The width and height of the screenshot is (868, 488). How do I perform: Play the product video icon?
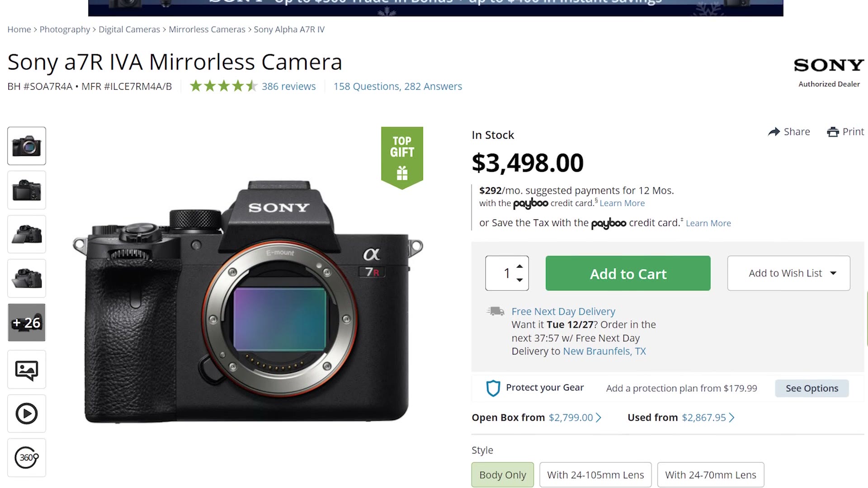pos(27,413)
